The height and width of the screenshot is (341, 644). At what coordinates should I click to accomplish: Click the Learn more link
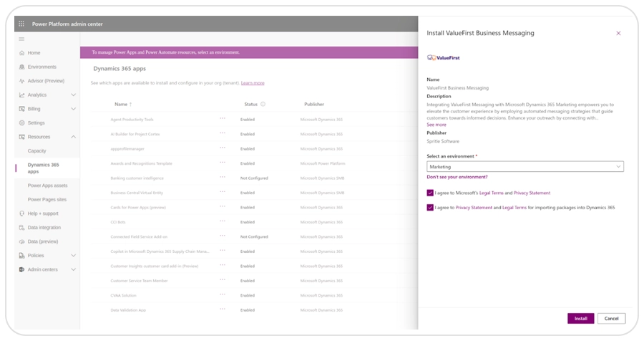253,83
